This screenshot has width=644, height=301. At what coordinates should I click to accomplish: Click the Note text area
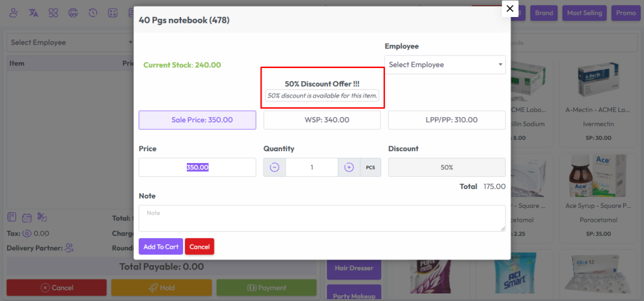tap(322, 219)
